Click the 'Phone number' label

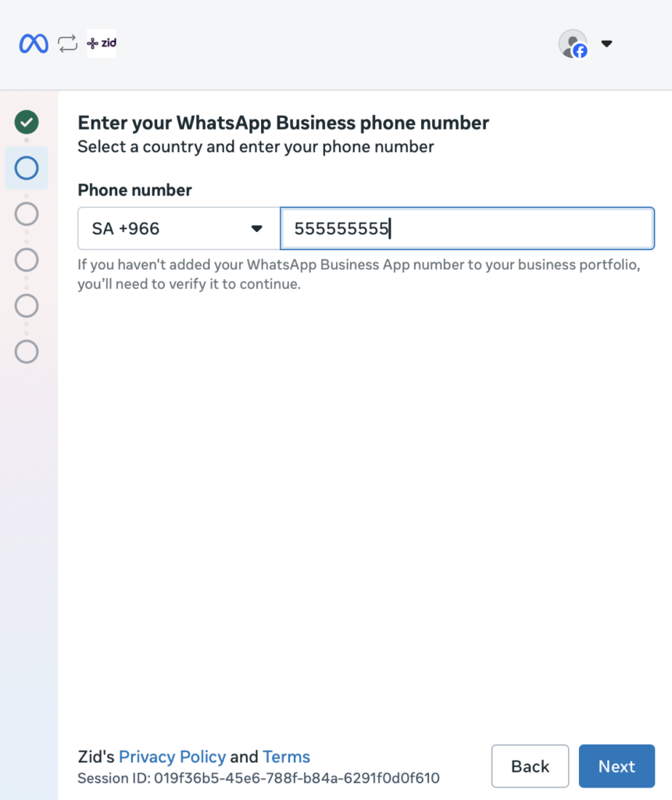134,190
